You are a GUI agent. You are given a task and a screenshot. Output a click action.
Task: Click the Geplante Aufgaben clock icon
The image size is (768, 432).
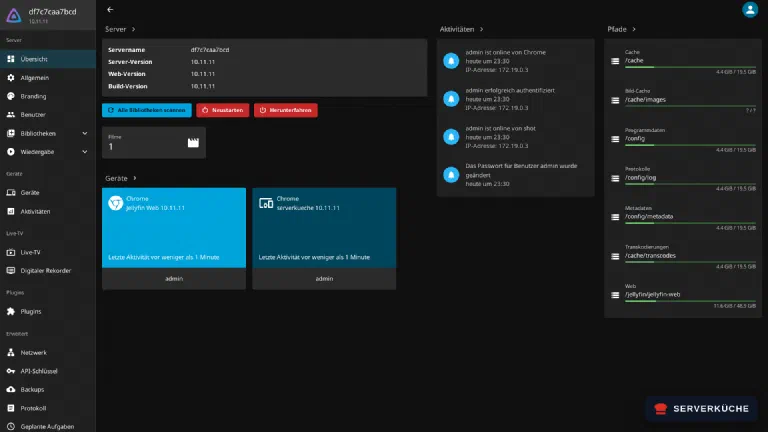coord(11,427)
